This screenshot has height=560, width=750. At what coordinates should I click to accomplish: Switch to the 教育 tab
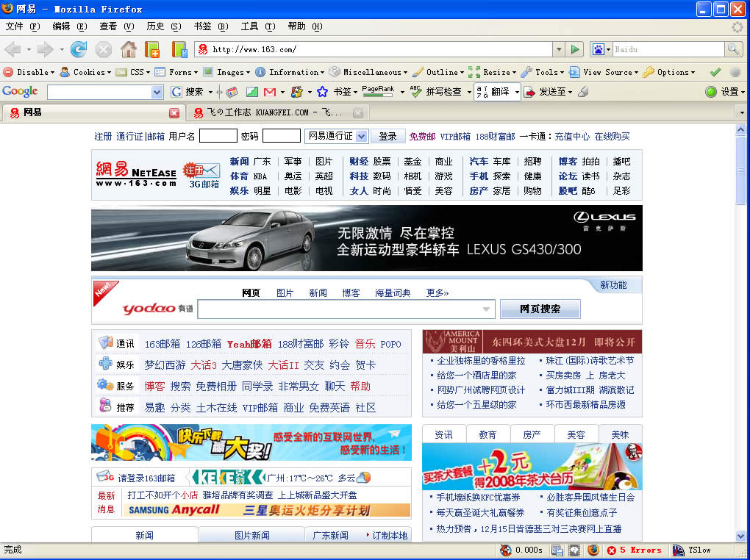pos(488,435)
